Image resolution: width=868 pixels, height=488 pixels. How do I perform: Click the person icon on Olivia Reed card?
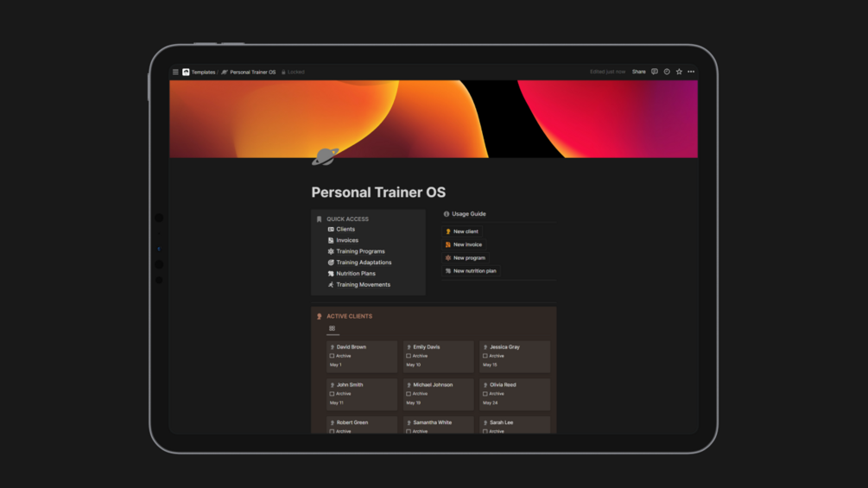(485, 384)
